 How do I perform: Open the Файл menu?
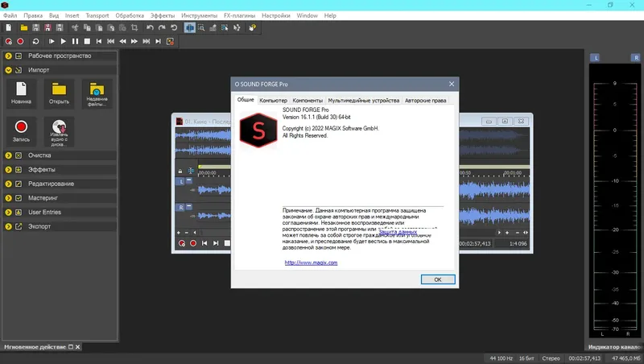[10, 15]
